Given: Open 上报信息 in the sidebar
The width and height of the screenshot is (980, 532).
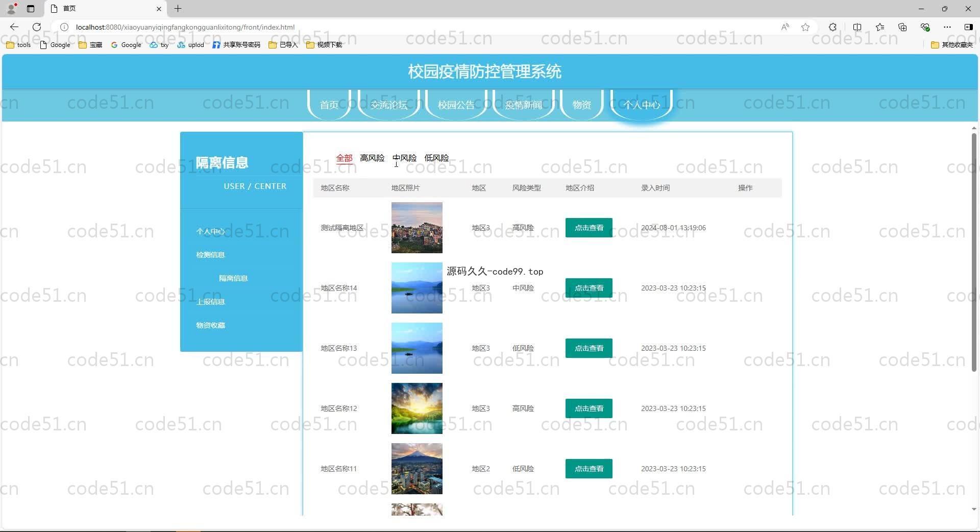Looking at the screenshot, I should point(210,302).
